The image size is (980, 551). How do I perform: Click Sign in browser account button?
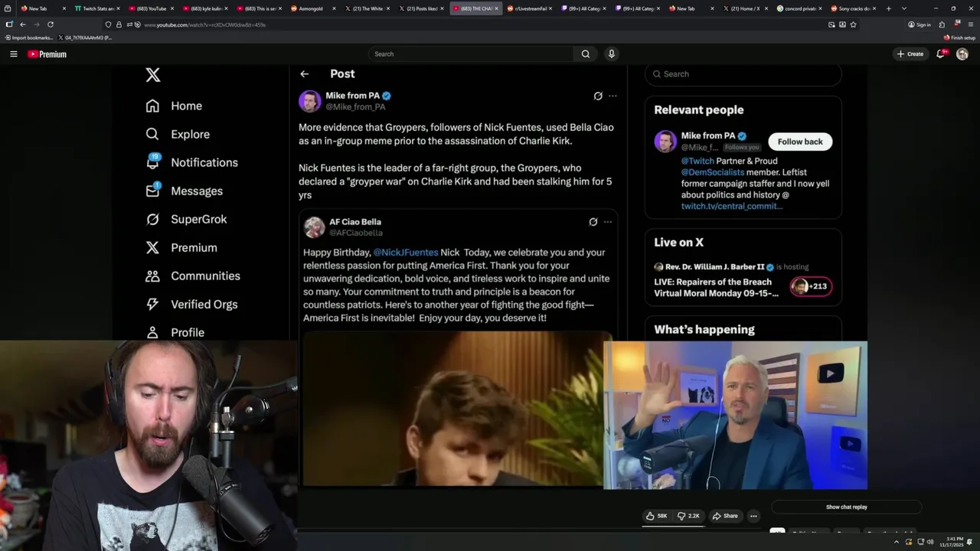coord(920,24)
